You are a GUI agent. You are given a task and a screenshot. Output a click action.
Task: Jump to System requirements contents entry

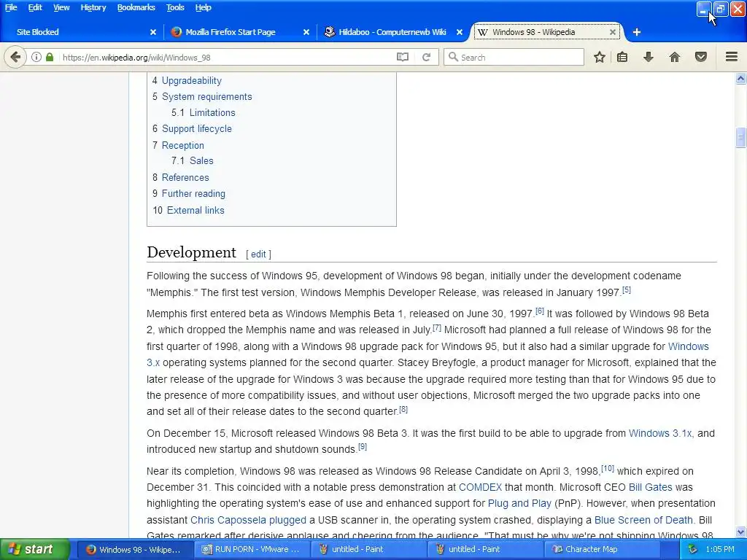tap(206, 97)
